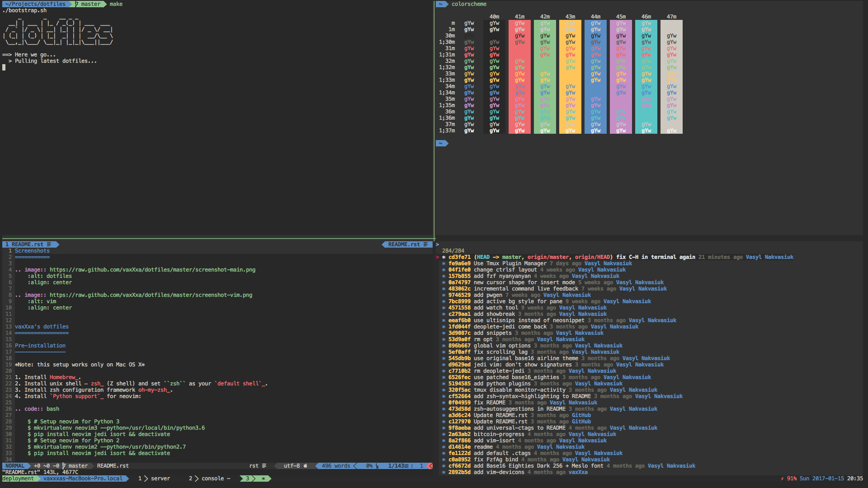Click the filetype icon beside rst label
This screenshot has height=488, width=868.
(264, 466)
